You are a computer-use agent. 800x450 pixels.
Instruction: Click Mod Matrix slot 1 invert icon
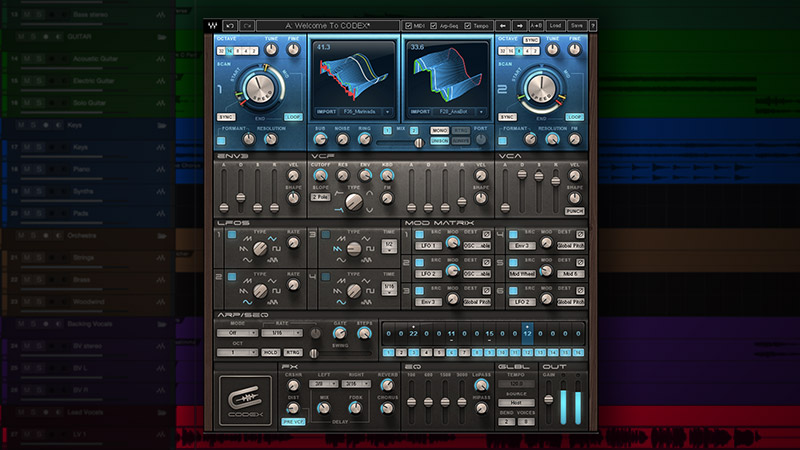point(486,234)
